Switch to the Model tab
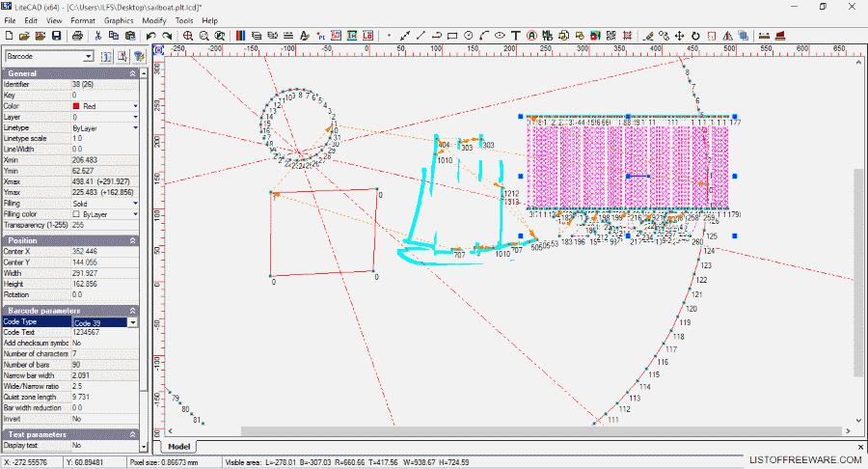 coord(178,446)
